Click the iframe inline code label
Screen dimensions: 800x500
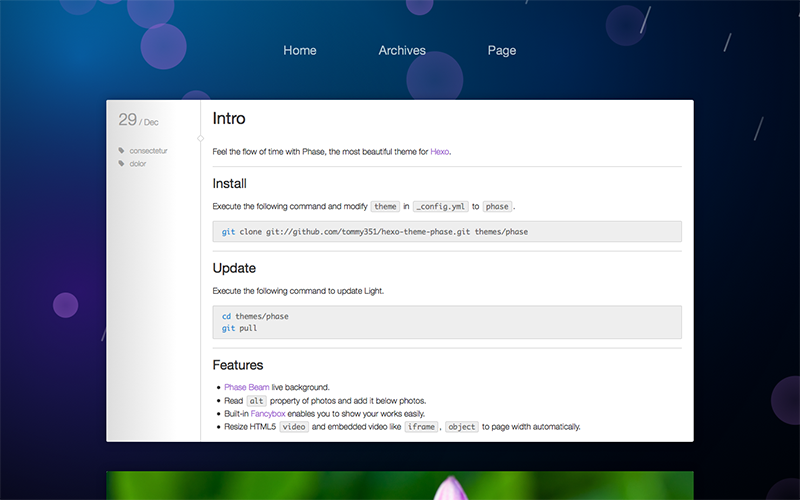click(x=421, y=426)
